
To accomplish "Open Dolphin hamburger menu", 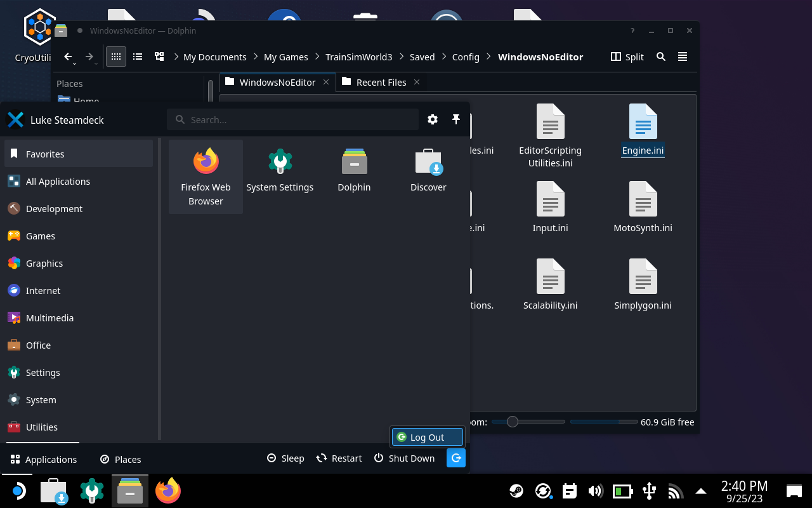I will [x=683, y=57].
